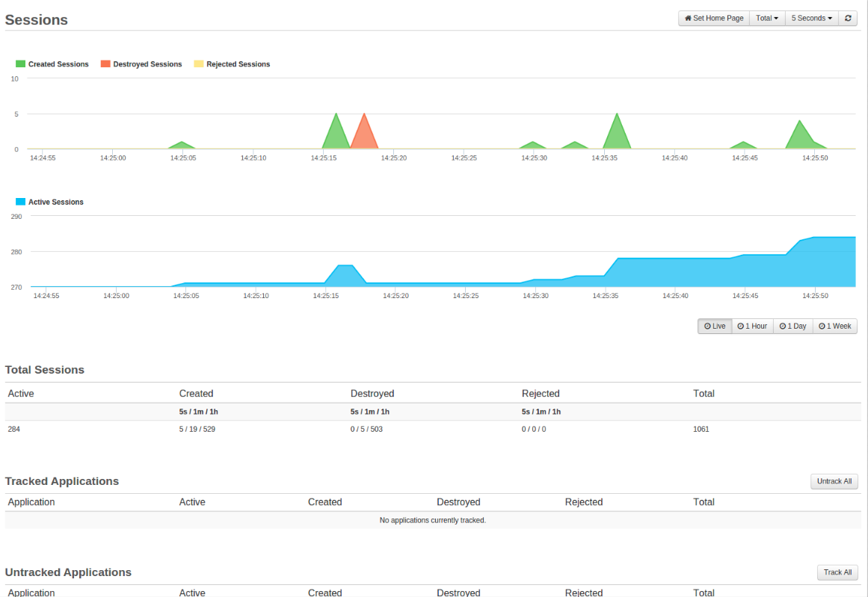Click the Sessions page heading
868x597 pixels.
[37, 20]
